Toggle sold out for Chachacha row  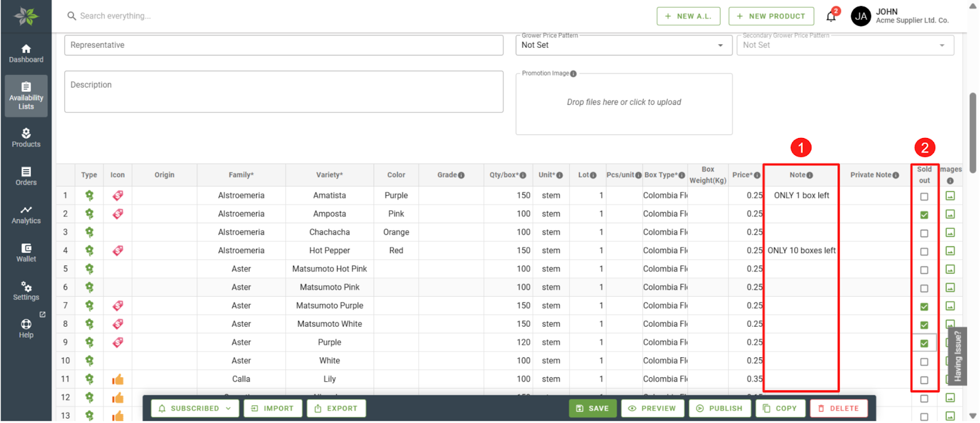(924, 234)
